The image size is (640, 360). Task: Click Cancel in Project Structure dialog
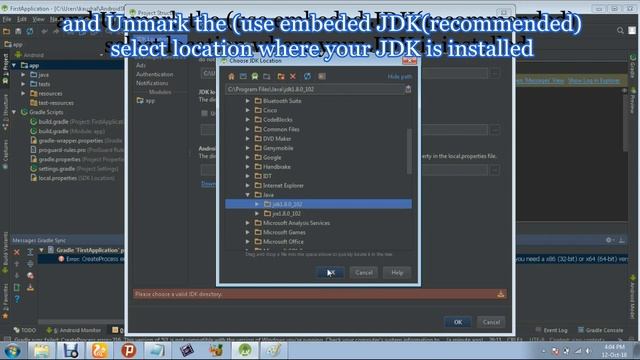(x=491, y=322)
